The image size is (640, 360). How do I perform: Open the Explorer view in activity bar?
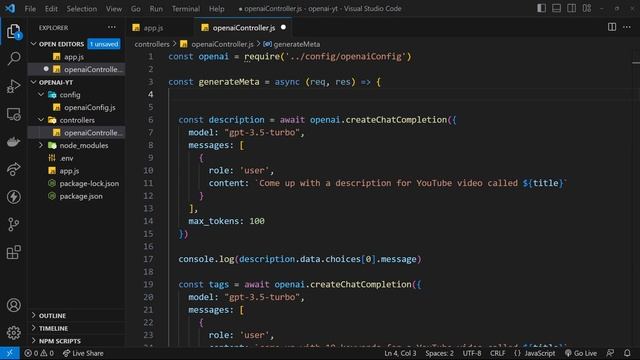pyautogui.click(x=13, y=31)
